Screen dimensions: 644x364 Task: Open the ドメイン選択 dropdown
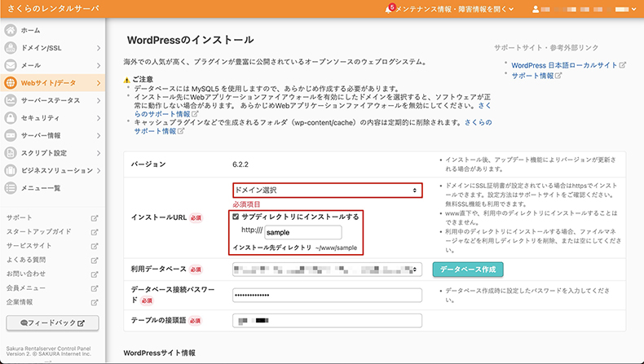pos(328,191)
